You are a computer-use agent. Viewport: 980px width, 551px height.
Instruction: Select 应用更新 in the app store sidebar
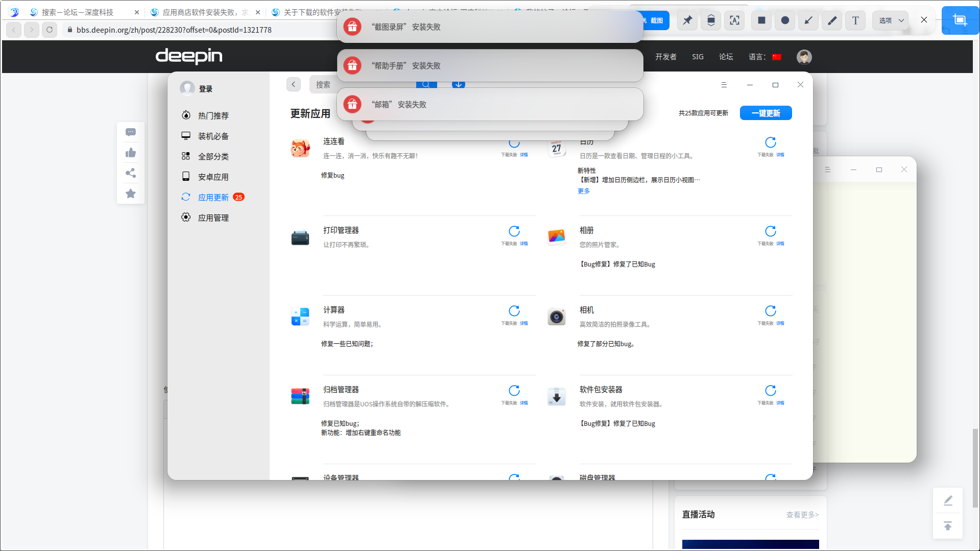[213, 197]
